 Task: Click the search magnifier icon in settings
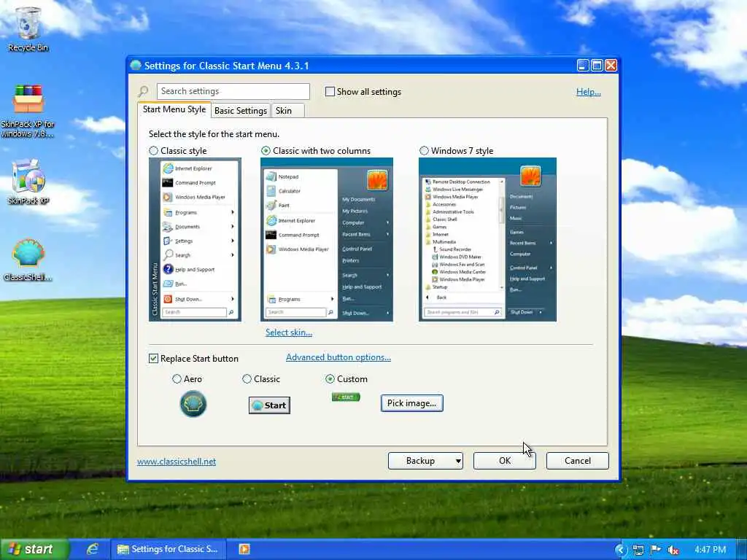point(144,91)
